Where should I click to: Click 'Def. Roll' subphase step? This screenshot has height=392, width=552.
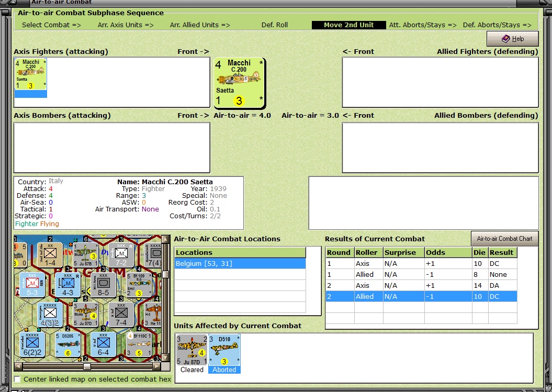point(275,25)
